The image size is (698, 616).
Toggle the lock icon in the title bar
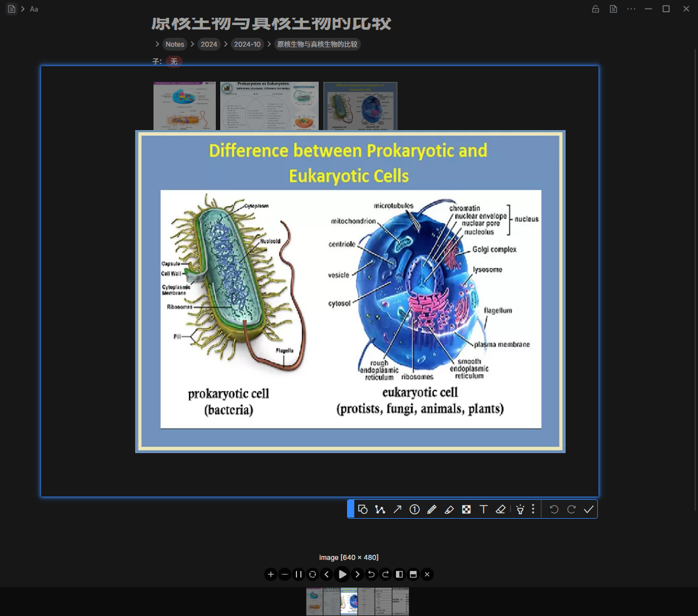click(596, 9)
